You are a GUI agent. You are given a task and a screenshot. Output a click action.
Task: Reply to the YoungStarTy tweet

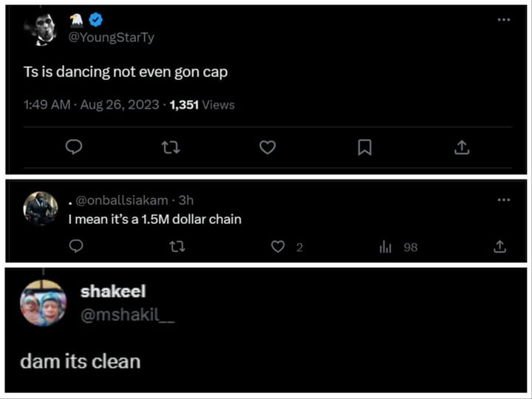point(73,148)
